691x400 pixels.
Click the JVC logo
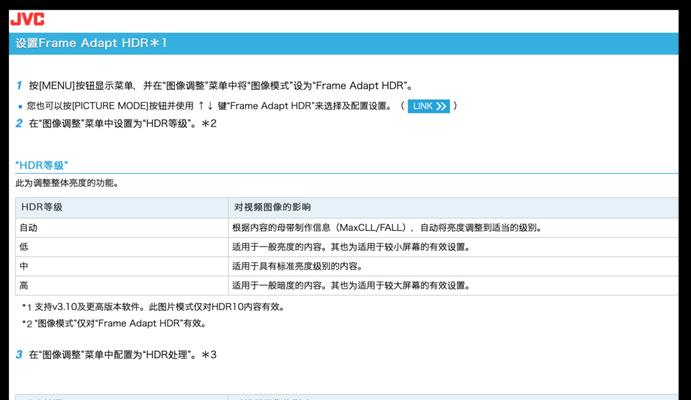coord(27,19)
